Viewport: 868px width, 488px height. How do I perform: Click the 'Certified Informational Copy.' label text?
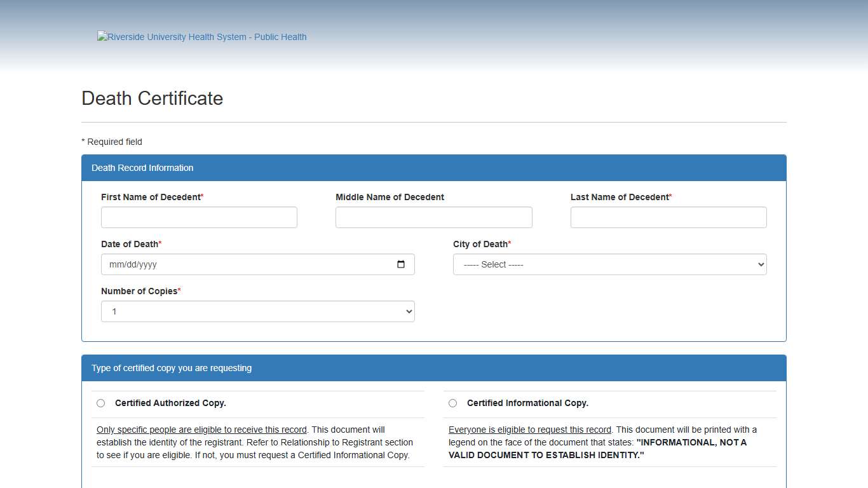[527, 403]
